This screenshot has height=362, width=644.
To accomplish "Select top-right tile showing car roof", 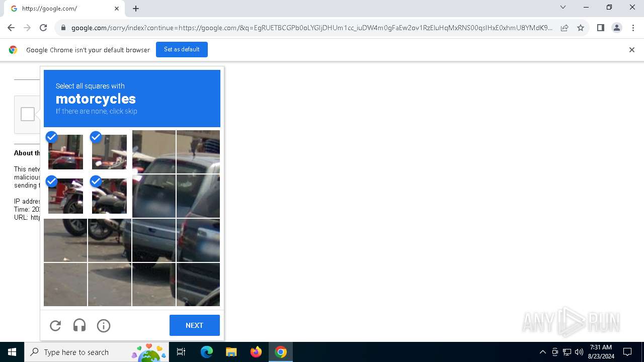I will 198,152.
